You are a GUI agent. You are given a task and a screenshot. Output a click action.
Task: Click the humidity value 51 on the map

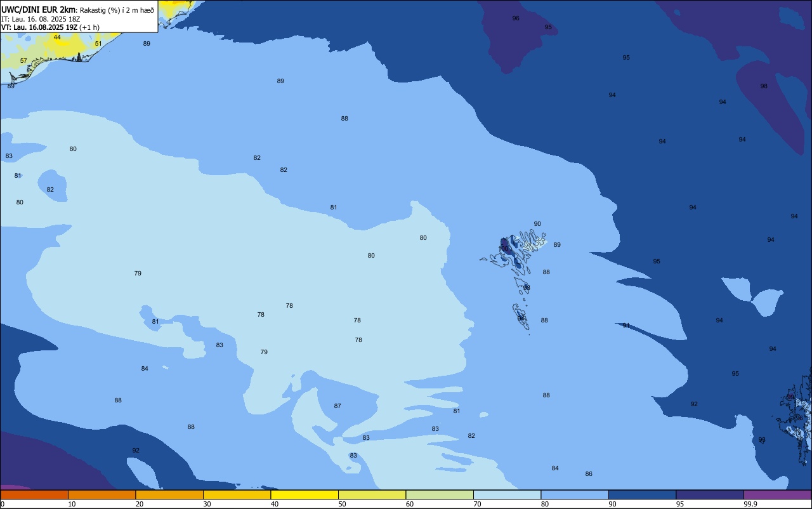point(98,43)
